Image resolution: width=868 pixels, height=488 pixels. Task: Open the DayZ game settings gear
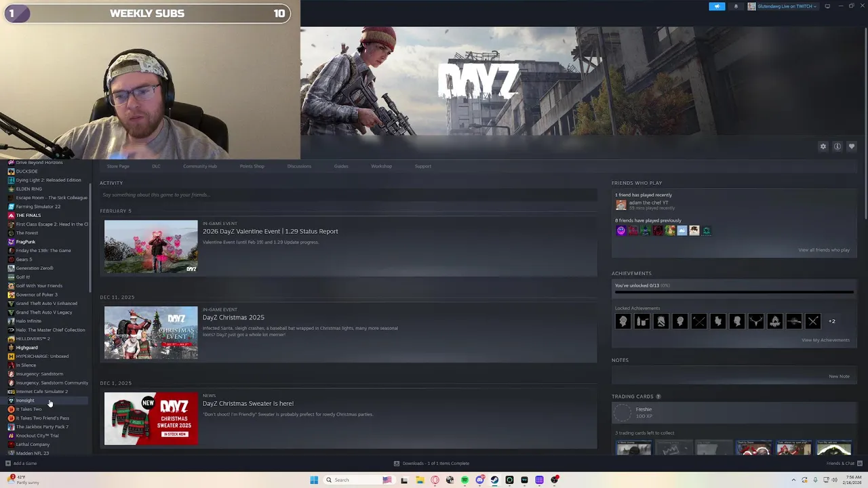(x=823, y=146)
